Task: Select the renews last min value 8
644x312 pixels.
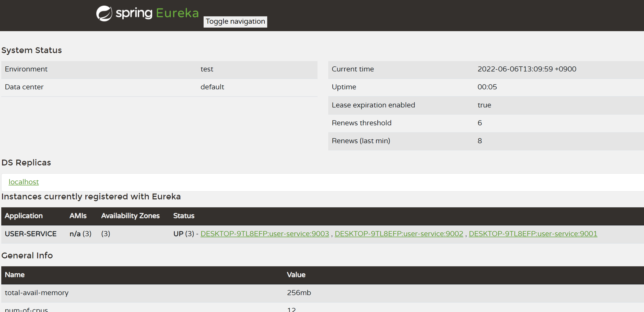Action: 479,141
